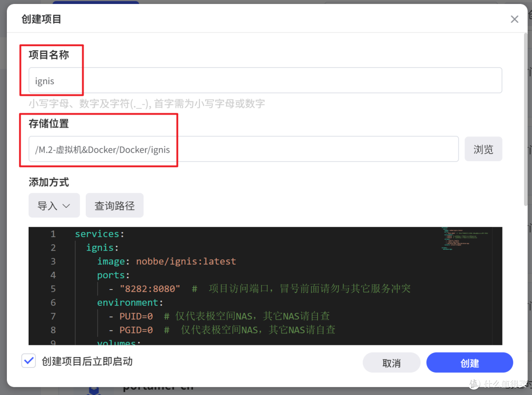Click 'PGID=0' in the editor

coord(136,330)
